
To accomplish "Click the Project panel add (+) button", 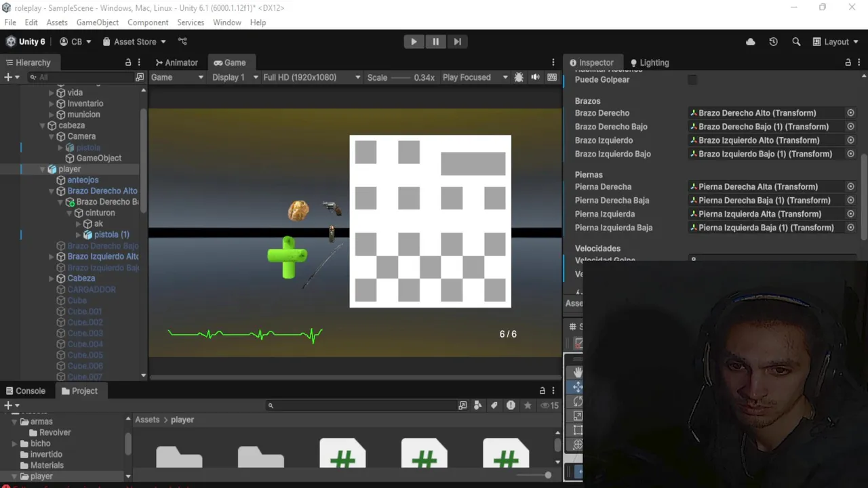I will pyautogui.click(x=8, y=405).
